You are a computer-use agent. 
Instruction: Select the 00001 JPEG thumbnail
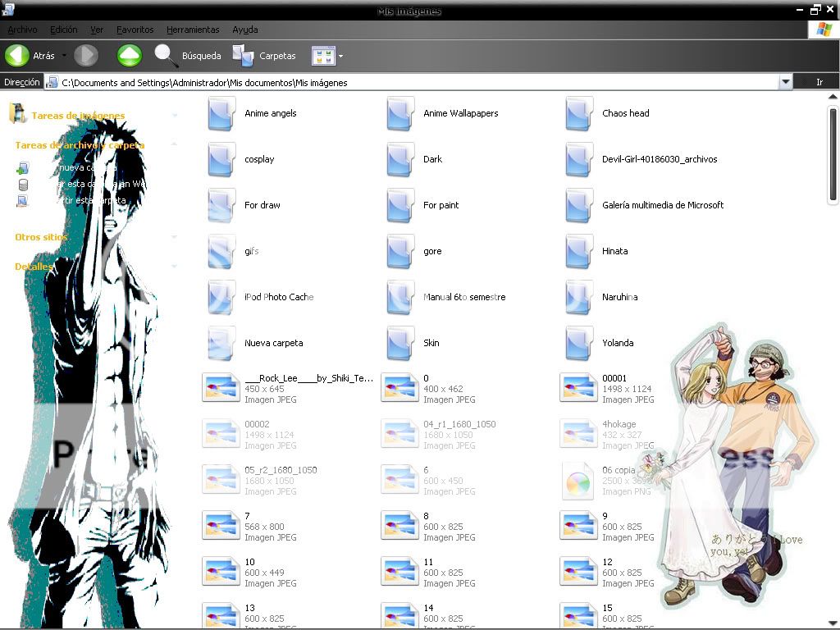578,387
